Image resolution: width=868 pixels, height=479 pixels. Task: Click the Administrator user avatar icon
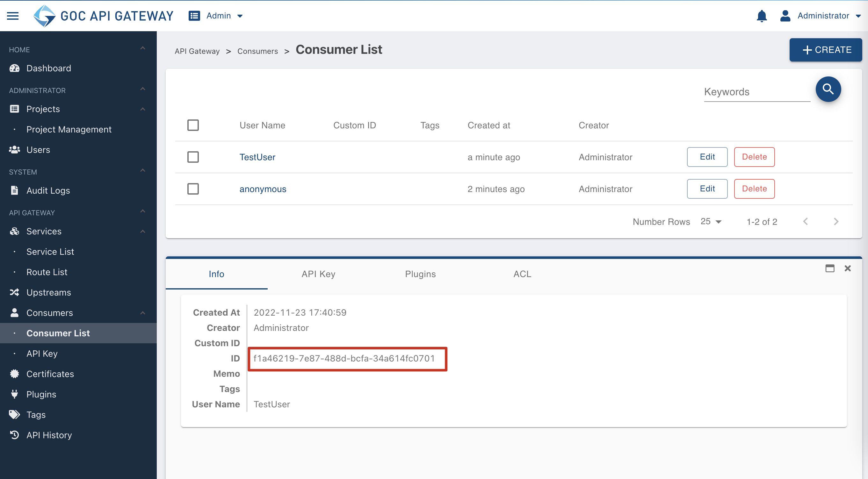785,16
